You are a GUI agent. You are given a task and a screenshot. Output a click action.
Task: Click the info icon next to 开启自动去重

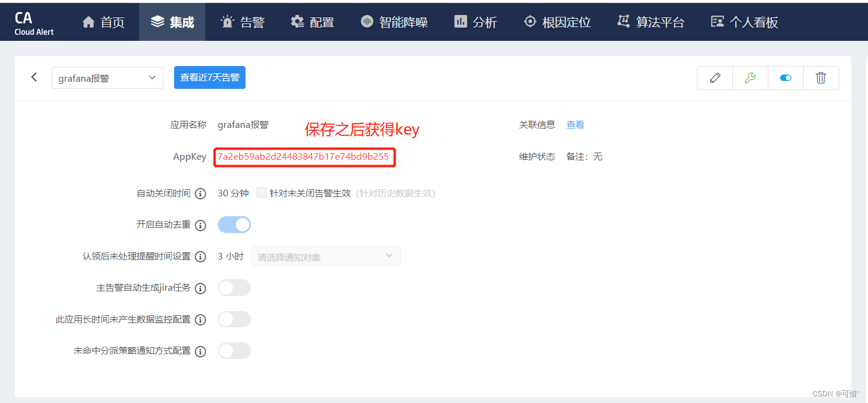tap(200, 225)
